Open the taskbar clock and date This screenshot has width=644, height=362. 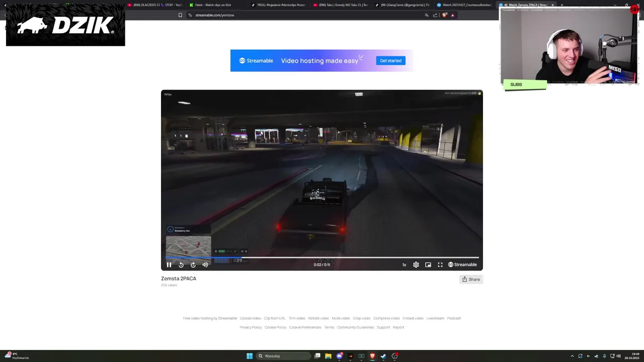pyautogui.click(x=631, y=356)
